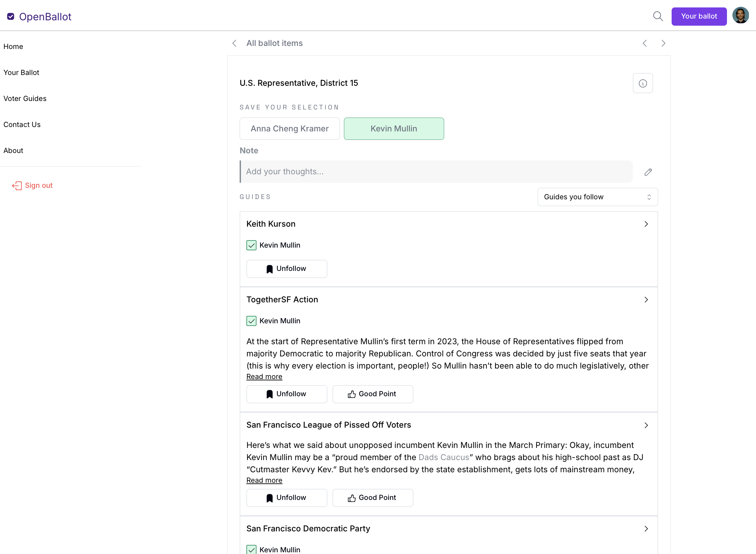The image size is (756, 554).
Task: Expand the TogetherSF Action guide chevron
Action: point(646,300)
